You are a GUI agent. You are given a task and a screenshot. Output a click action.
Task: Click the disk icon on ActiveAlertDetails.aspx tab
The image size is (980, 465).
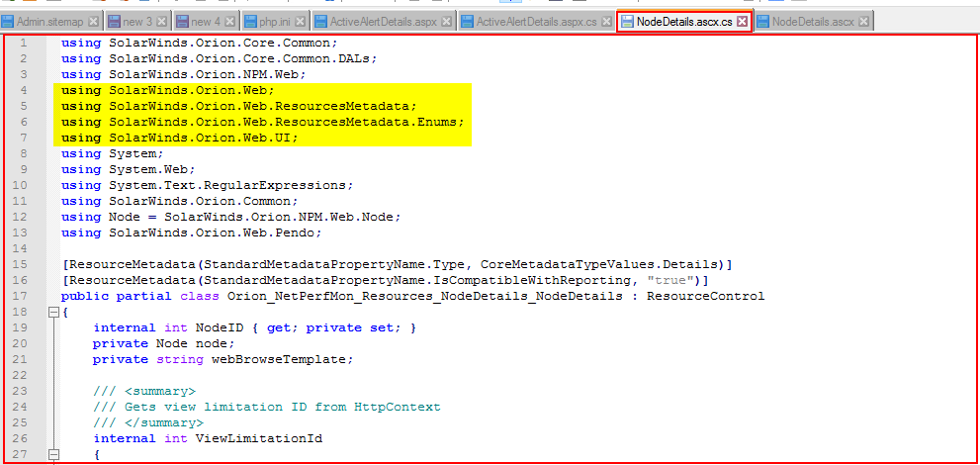pos(321,22)
